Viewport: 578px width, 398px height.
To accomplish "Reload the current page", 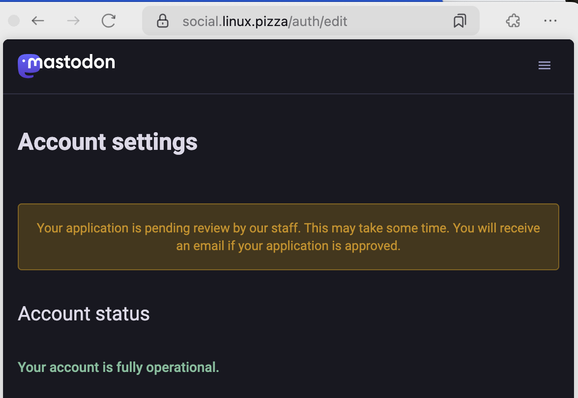I will pyautogui.click(x=109, y=21).
